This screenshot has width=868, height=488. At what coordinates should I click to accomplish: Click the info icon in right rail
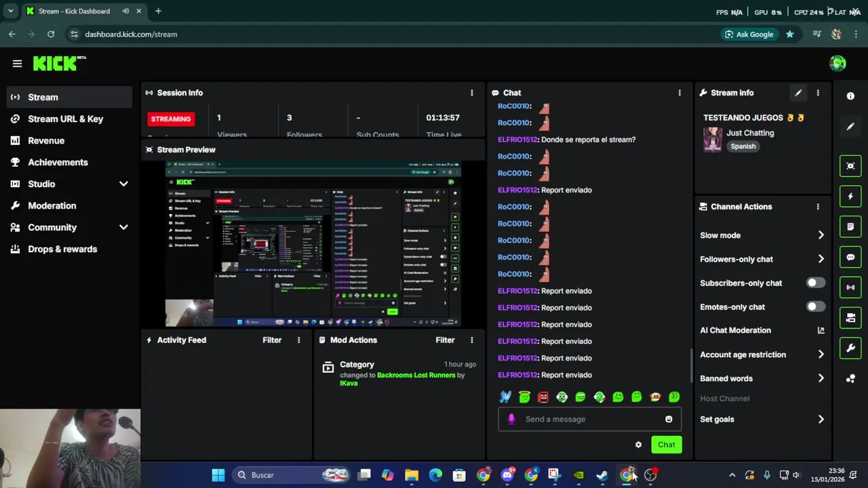850,96
